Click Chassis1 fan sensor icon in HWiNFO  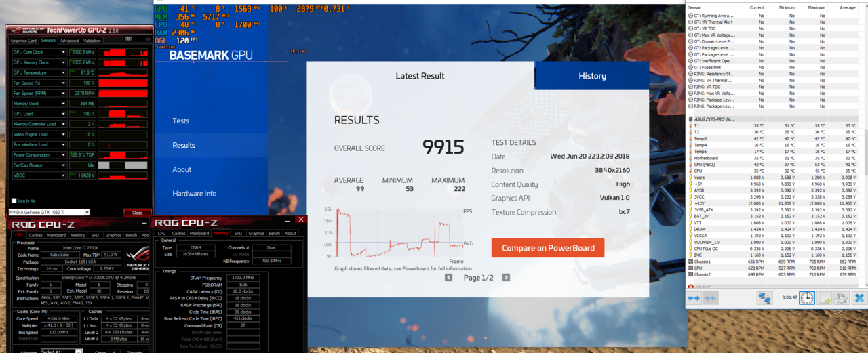point(690,261)
